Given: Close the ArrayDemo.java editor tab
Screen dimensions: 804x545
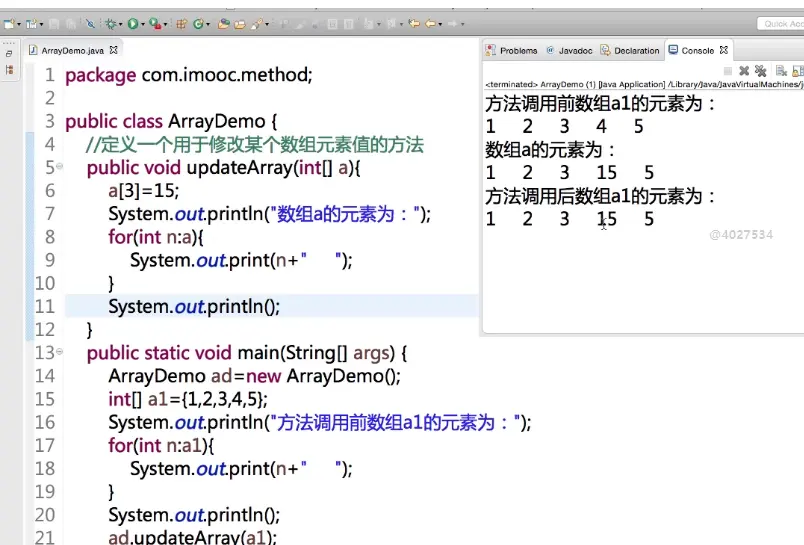Looking at the screenshot, I should pyautogui.click(x=114, y=50).
